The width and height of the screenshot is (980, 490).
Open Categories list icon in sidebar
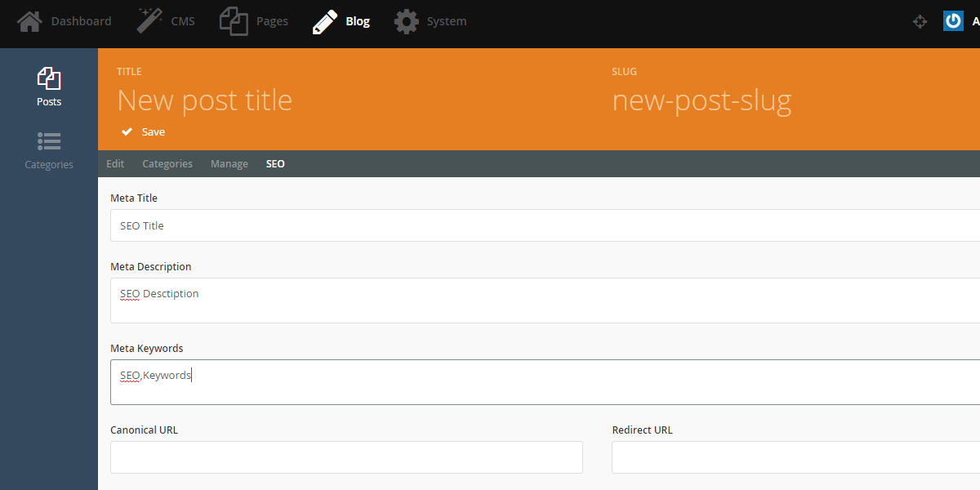[49, 141]
